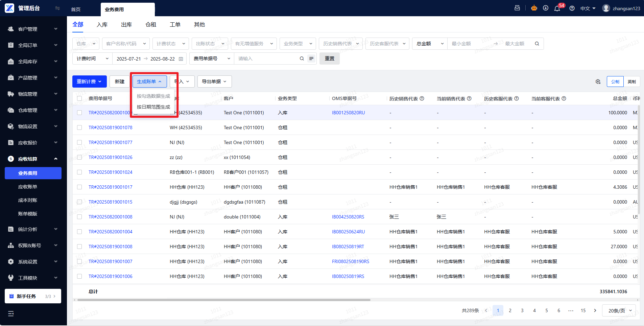Screen dimensions: 644x326
Task: Click the batch input list icon
Action: [311, 59]
